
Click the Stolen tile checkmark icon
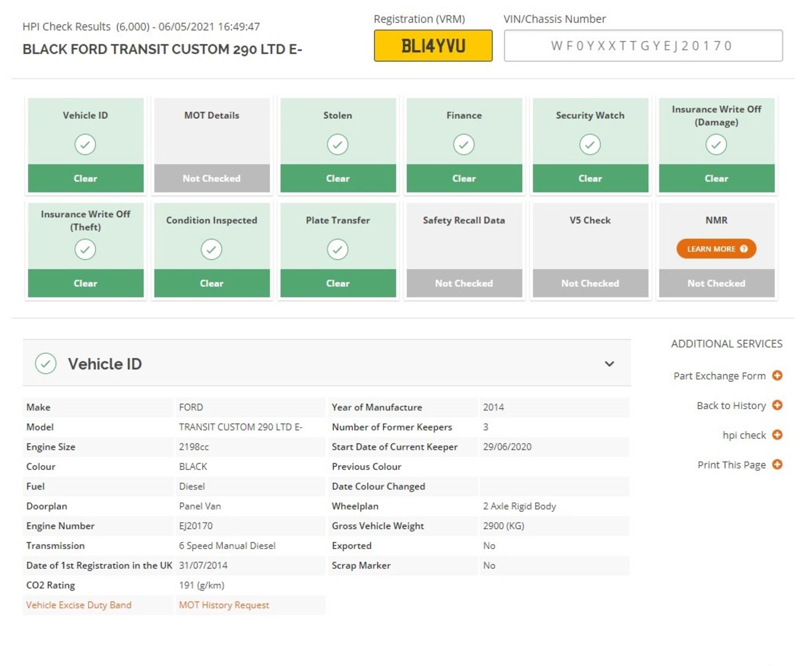click(337, 144)
